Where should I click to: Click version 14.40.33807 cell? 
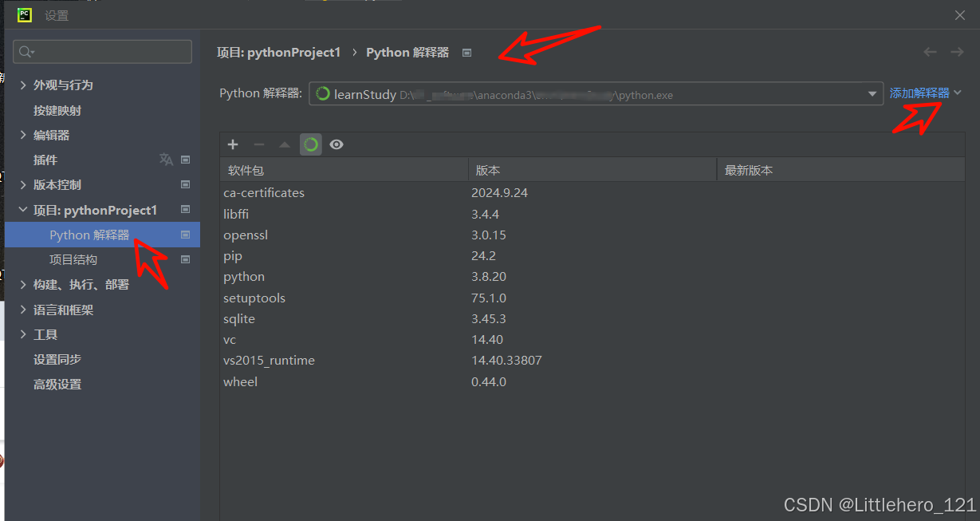[x=506, y=360]
